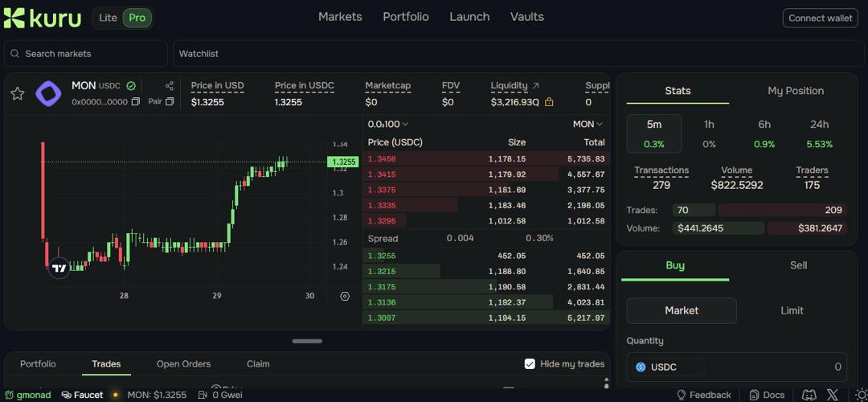Click the share icon next to MON
This screenshot has height=402, width=868.
click(170, 86)
